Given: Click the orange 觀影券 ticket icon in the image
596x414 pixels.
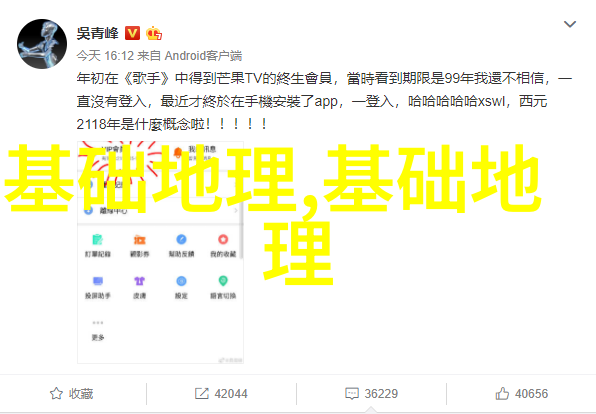Looking at the screenshot, I should (x=139, y=240).
